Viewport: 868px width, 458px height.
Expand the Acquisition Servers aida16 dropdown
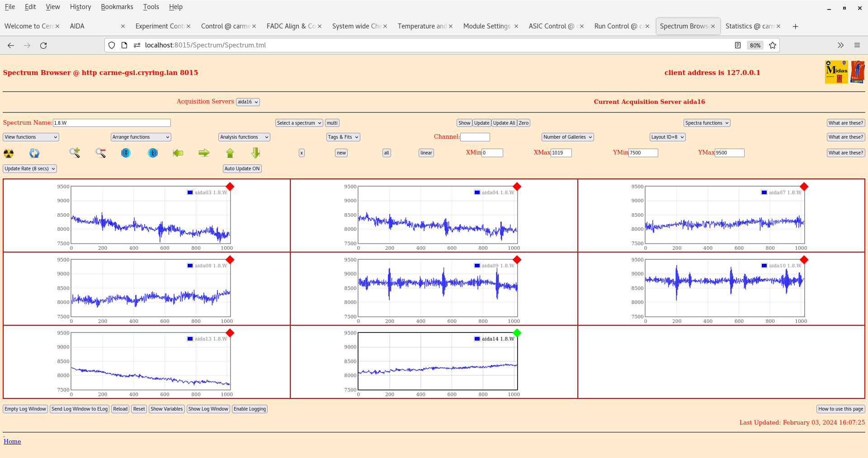coord(248,102)
